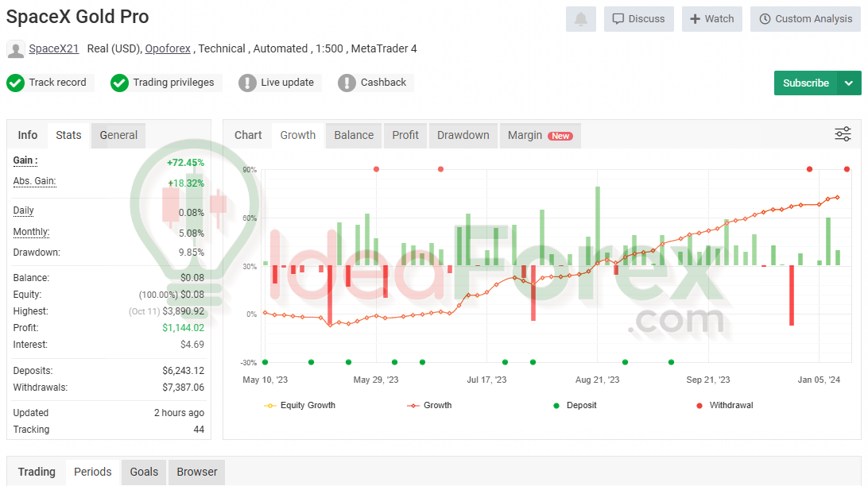Open chart settings sliders icon
The height and width of the screenshot is (486, 868).
coord(843,134)
